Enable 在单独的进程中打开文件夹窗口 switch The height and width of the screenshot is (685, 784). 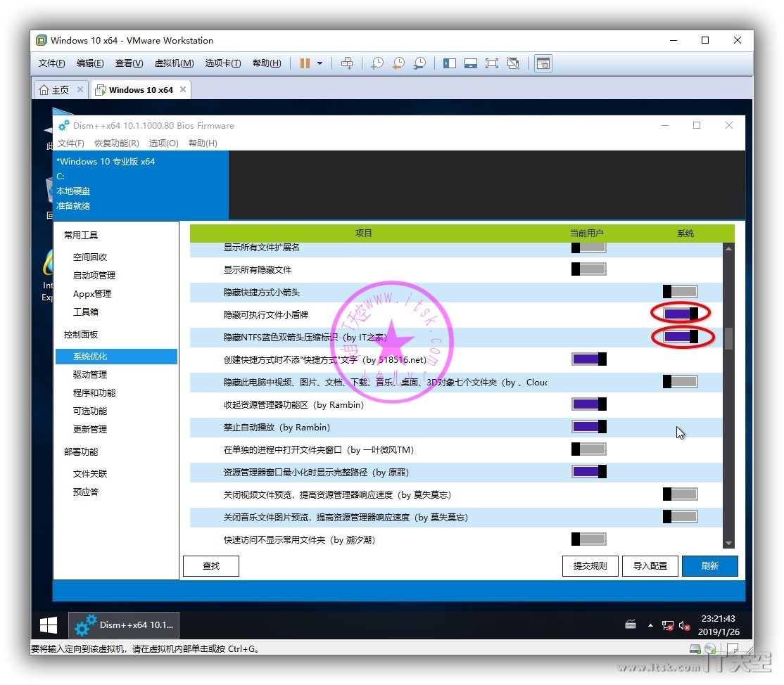[x=588, y=449]
